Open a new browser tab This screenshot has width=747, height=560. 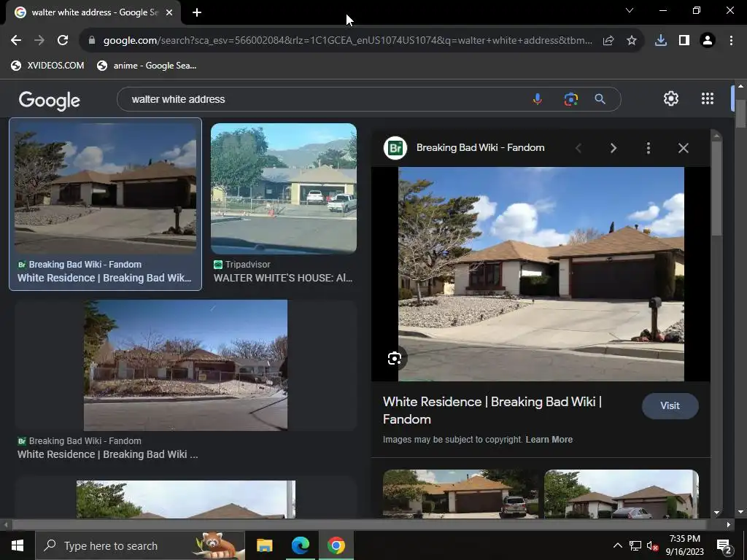pyautogui.click(x=197, y=12)
